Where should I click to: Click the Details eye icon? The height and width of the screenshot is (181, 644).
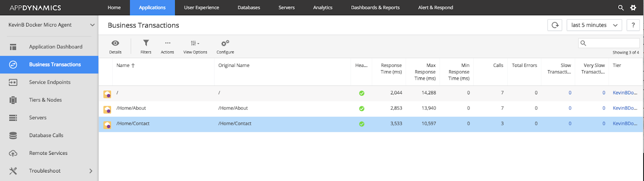coord(115,43)
